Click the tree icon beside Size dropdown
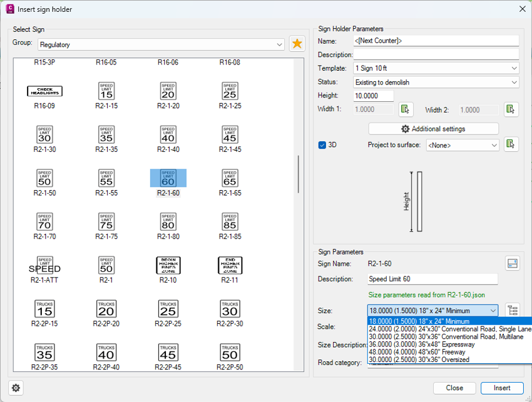 pyautogui.click(x=512, y=310)
